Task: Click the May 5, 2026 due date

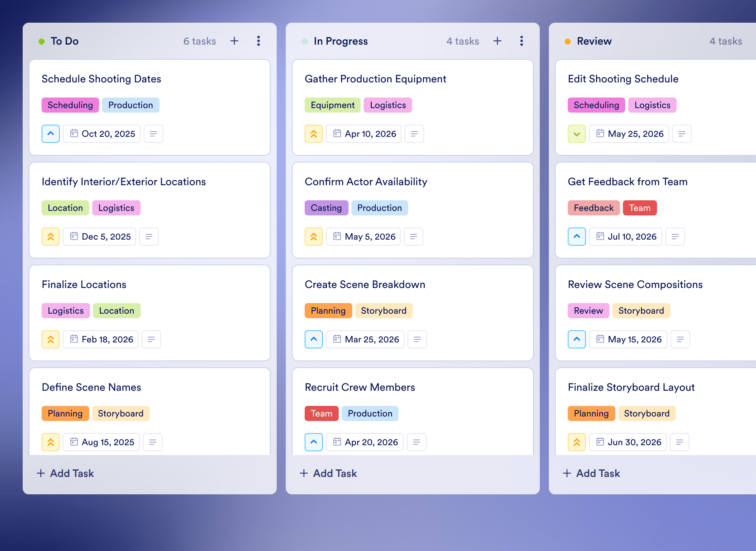Action: [x=363, y=237]
